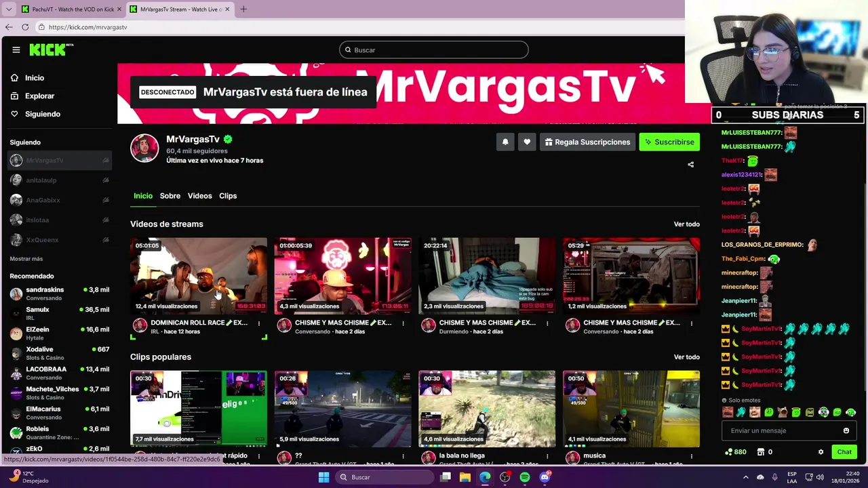Toggle Solo emotes mode
Image resolution: width=868 pixels, height=488 pixels.
click(x=741, y=401)
